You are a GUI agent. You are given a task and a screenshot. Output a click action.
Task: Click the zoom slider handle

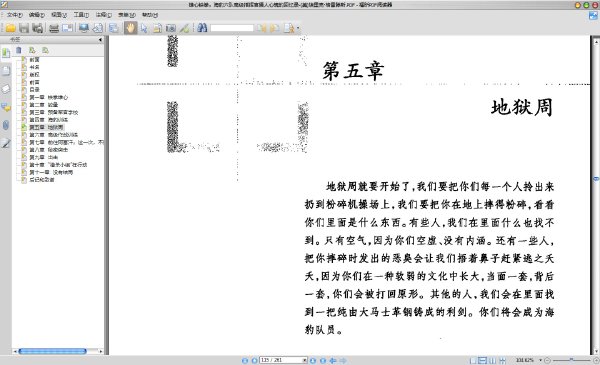click(571, 360)
